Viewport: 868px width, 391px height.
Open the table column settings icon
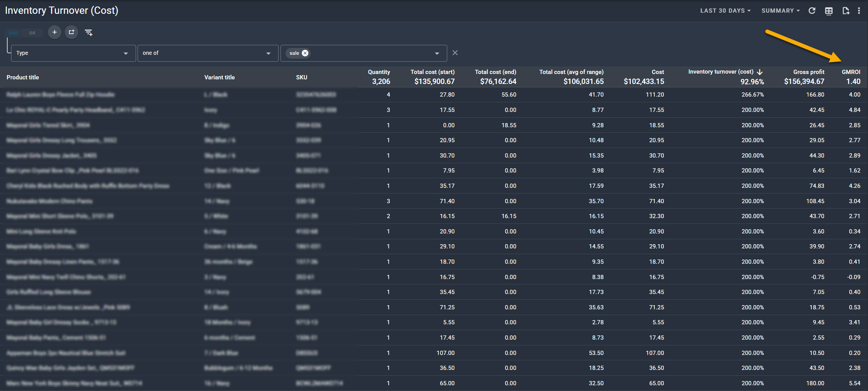(829, 11)
